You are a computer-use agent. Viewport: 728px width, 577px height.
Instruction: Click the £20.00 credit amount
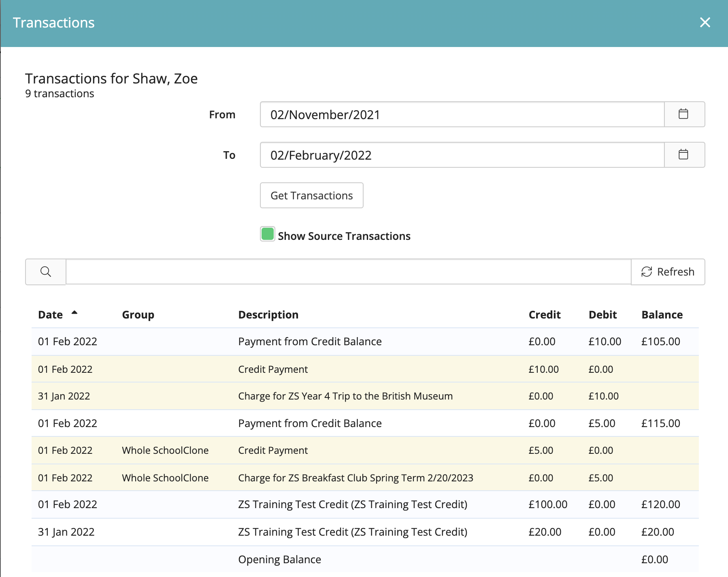click(545, 532)
